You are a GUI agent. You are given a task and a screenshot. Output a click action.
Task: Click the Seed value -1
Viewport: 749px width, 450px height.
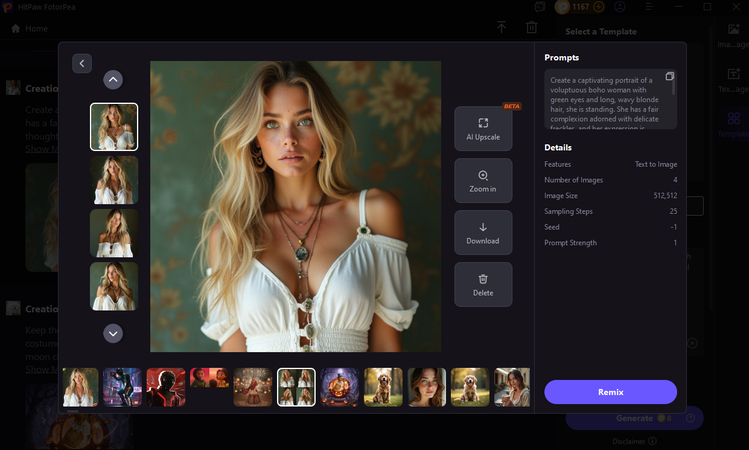click(x=674, y=227)
